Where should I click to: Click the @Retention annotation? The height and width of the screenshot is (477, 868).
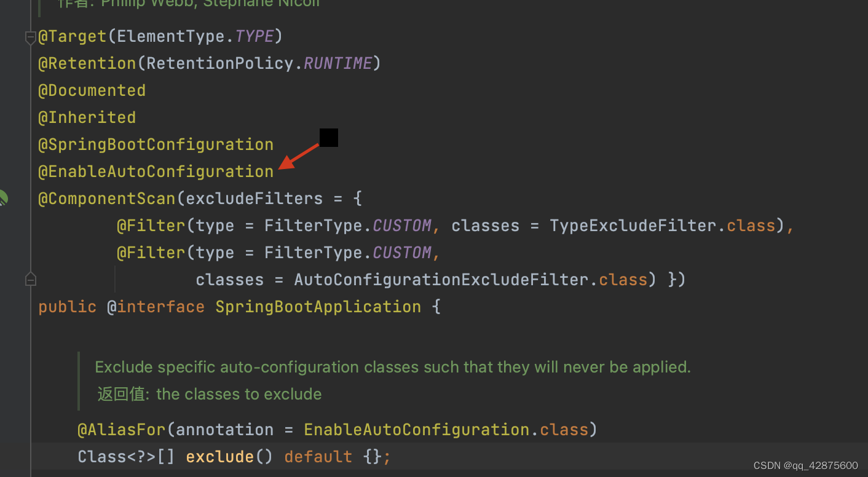(x=87, y=63)
